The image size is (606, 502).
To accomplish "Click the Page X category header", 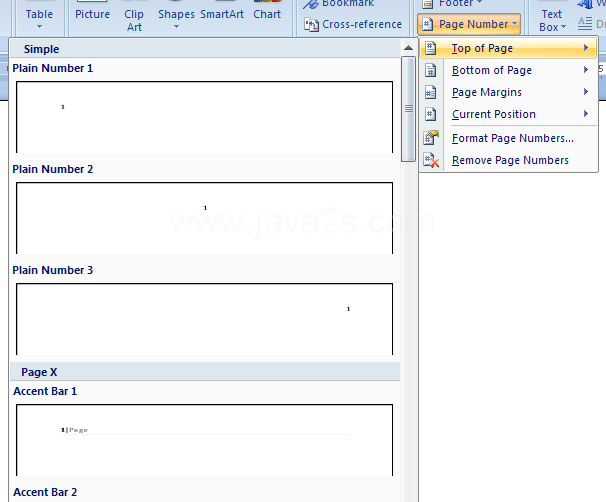I will tap(205, 372).
